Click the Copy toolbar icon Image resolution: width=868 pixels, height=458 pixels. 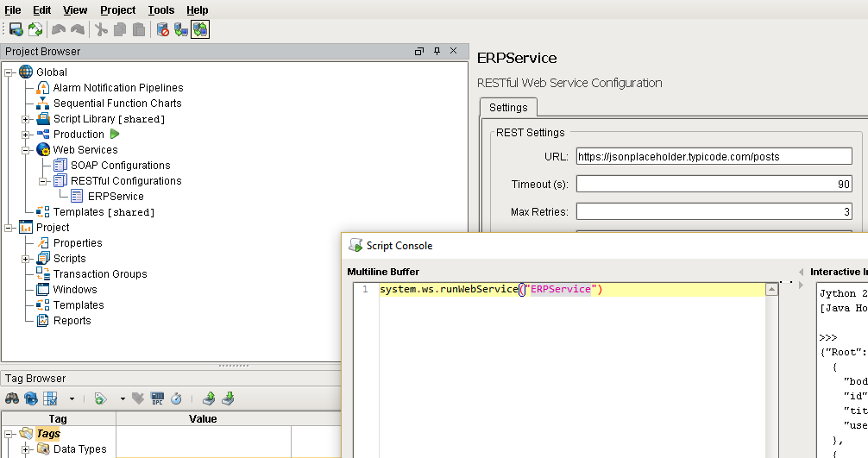[120, 29]
